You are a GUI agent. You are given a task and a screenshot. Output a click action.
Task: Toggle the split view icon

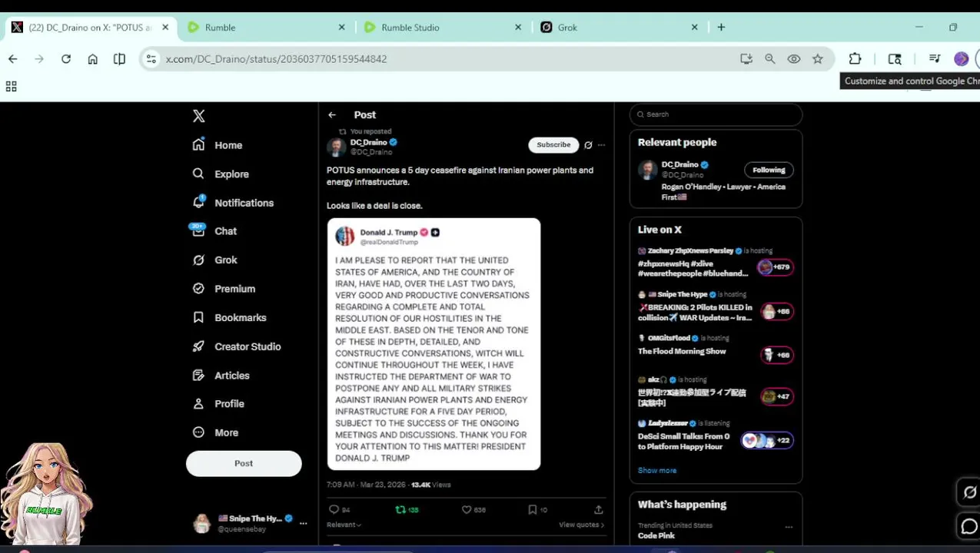point(119,58)
